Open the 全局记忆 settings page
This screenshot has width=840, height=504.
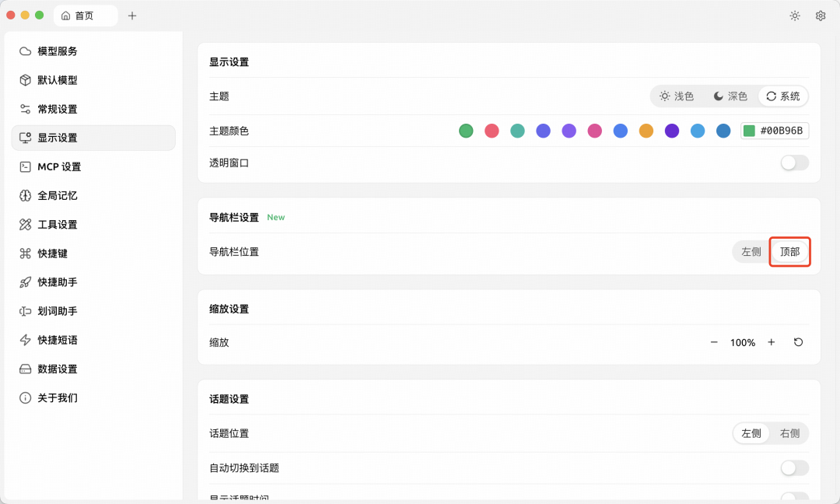click(54, 195)
